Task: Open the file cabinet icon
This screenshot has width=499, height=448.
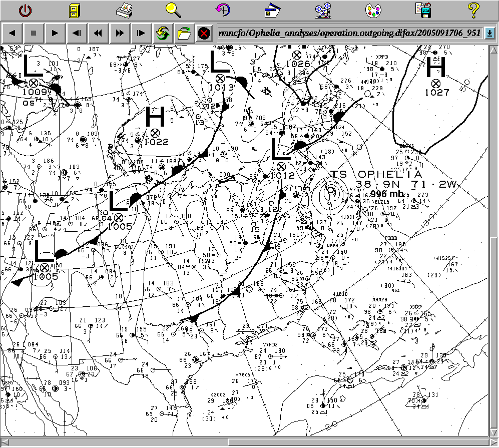Action: (x=74, y=10)
